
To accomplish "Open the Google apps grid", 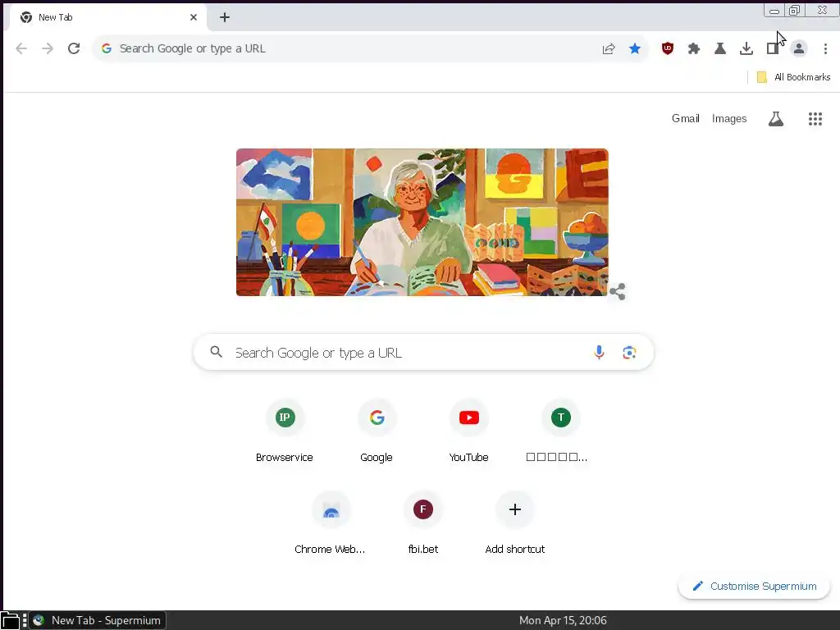I will [815, 119].
